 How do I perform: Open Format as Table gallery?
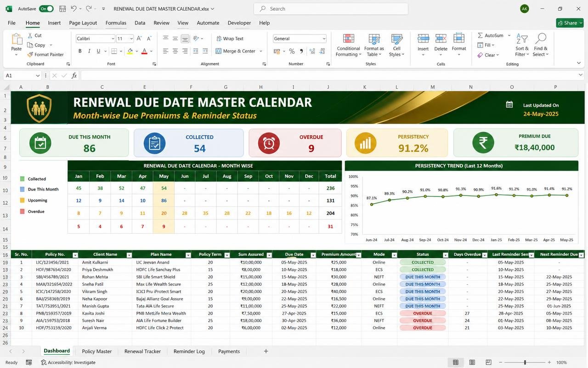374,45
